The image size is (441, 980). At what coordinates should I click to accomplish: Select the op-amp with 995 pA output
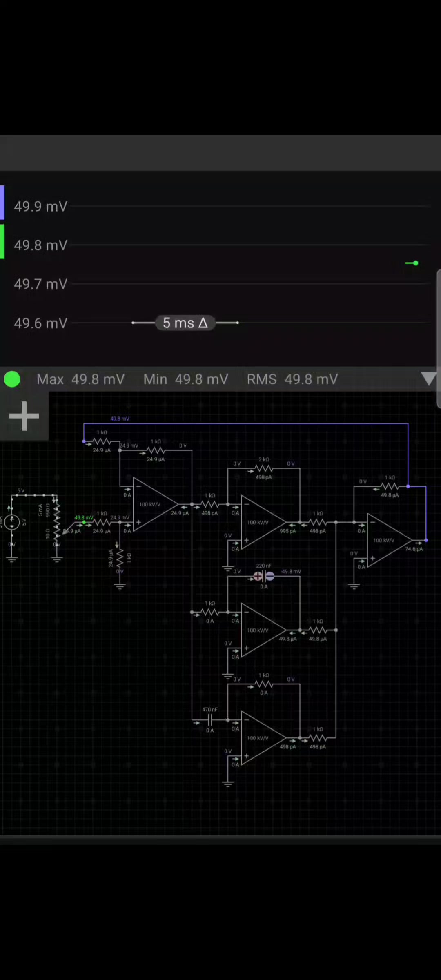pyautogui.click(x=263, y=522)
